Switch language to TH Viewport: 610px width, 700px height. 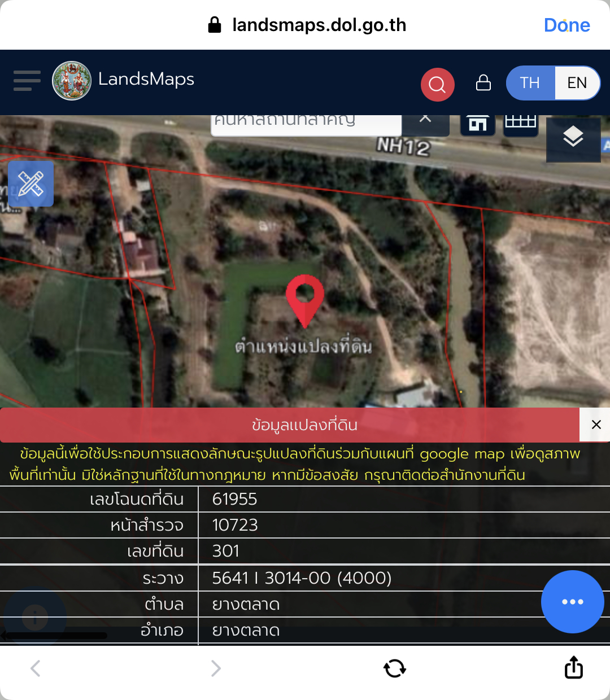point(530,83)
